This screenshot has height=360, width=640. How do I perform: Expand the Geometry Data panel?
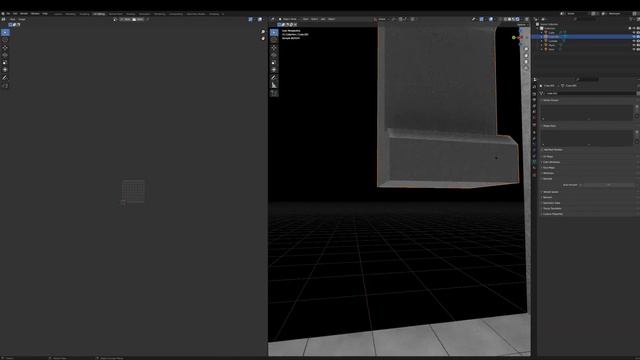click(551, 203)
